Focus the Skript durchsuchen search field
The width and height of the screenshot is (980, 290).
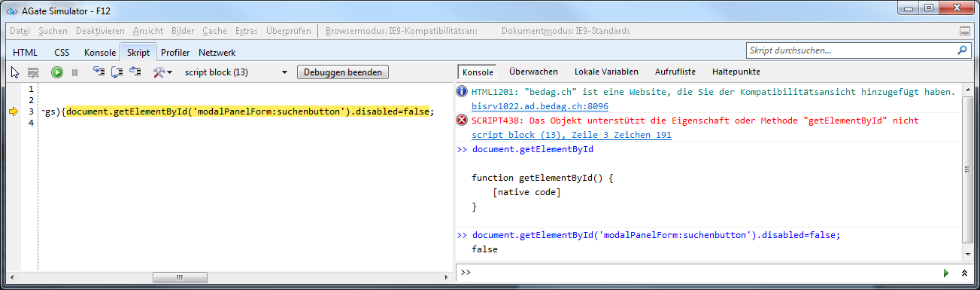pos(850,50)
